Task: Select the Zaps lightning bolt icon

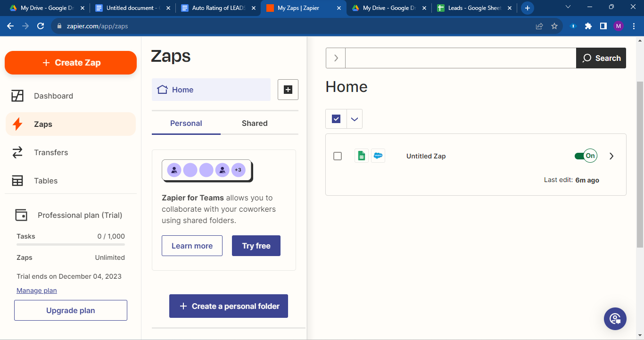Action: click(17, 124)
